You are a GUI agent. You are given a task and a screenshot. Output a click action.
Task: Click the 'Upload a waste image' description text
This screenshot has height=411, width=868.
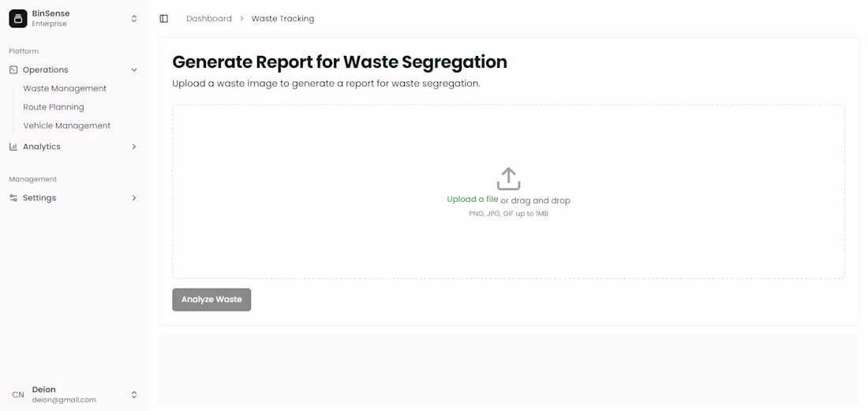[326, 84]
